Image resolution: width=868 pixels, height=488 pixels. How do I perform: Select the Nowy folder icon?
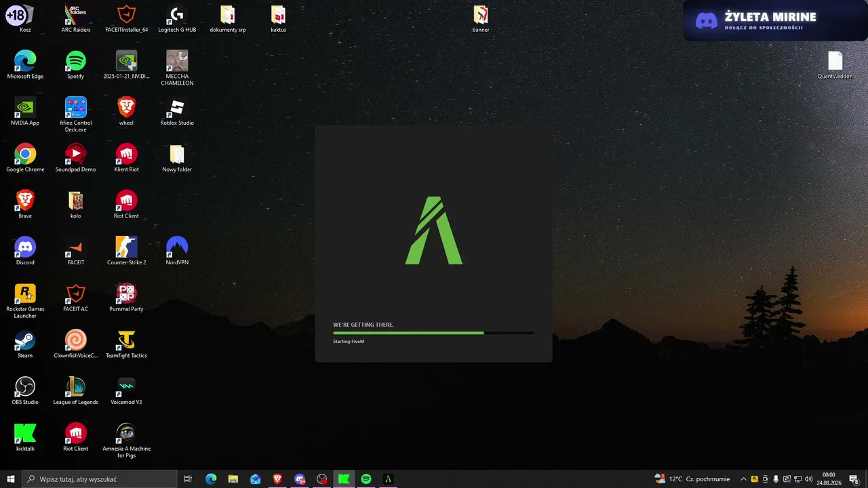pyautogui.click(x=177, y=158)
